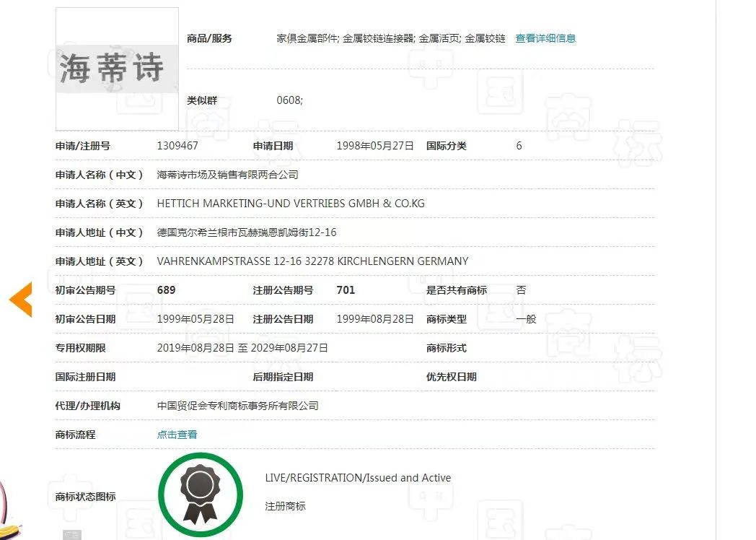
Task: Click the green registered trademark badge icon
Action: [200, 495]
